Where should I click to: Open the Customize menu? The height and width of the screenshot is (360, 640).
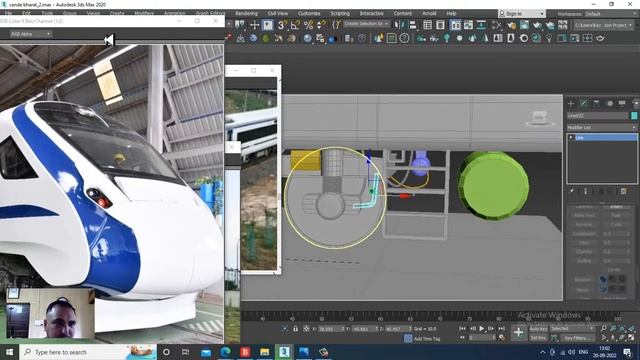pos(309,13)
